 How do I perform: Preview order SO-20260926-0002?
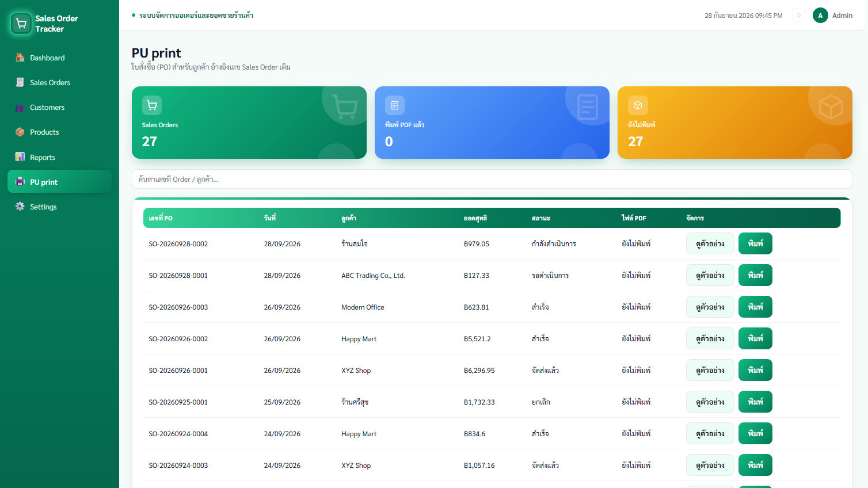click(x=710, y=338)
